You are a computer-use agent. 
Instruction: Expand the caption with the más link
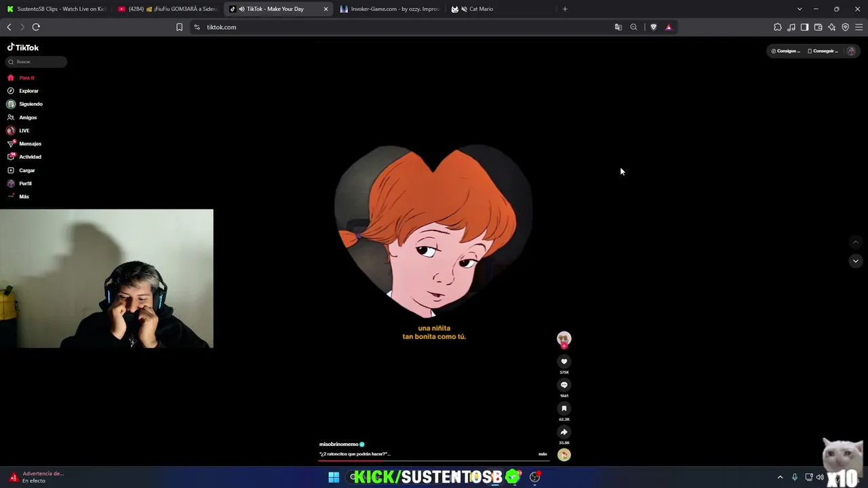542,454
